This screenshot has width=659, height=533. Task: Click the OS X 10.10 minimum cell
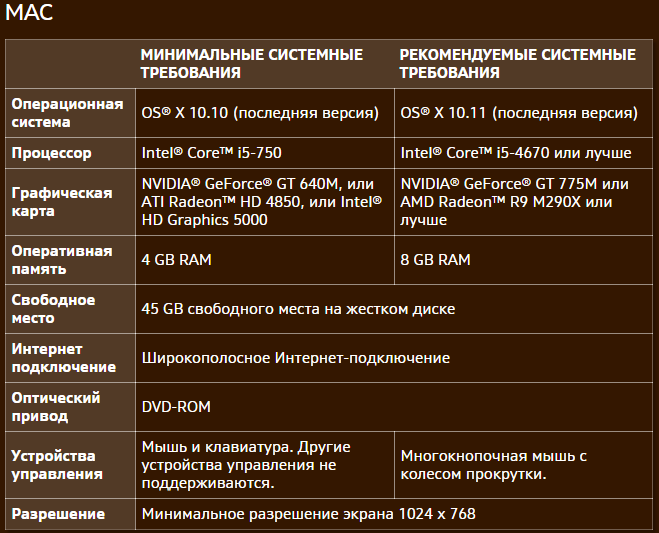pyautogui.click(x=260, y=113)
